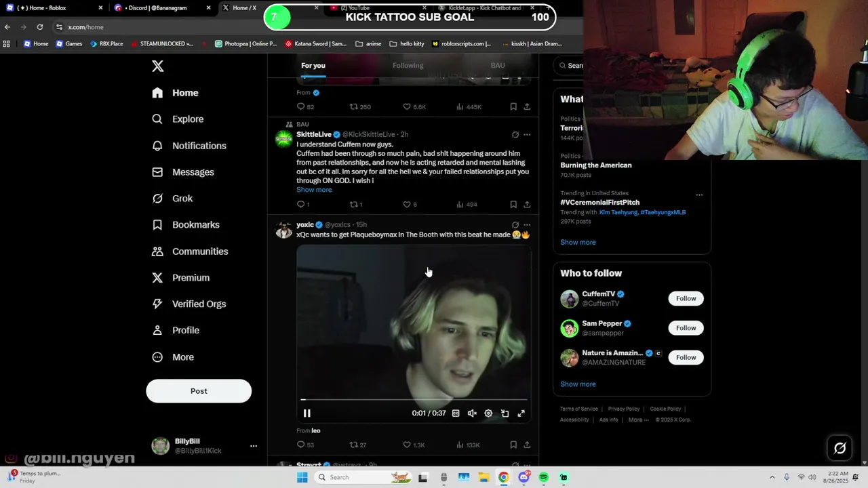
Task: Expand the More menu in sidebar
Action: point(173,357)
